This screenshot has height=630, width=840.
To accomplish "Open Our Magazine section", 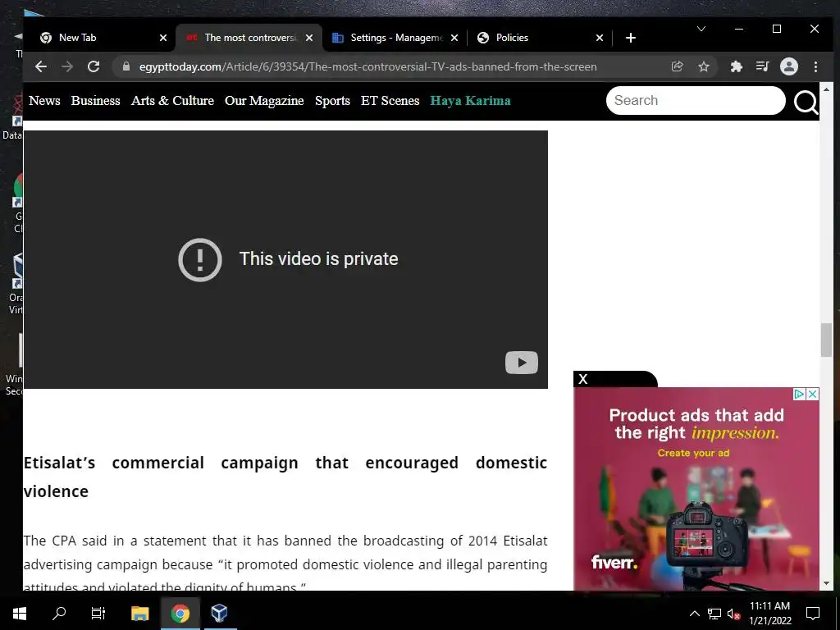I will click(264, 101).
